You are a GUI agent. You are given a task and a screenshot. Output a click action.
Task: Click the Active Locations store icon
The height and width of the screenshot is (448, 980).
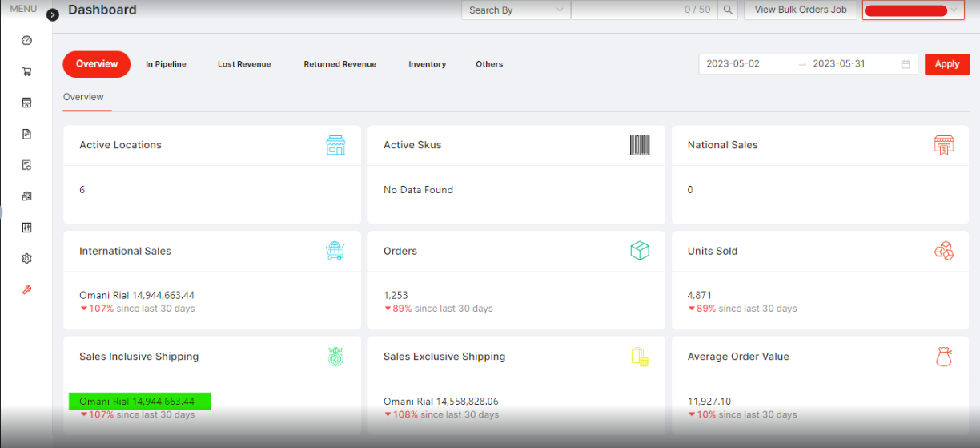(335, 145)
